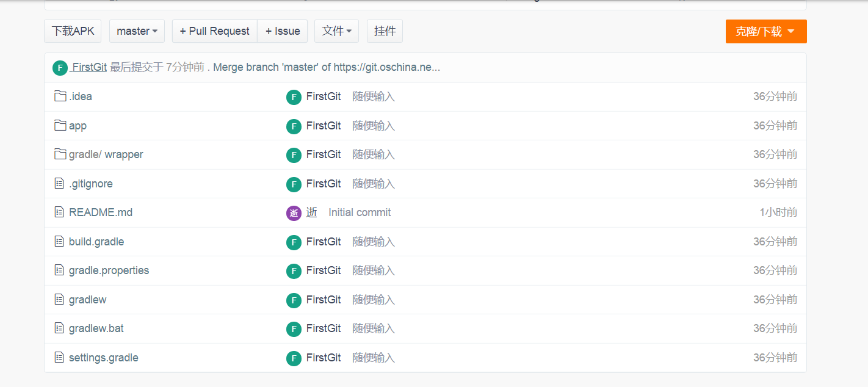868x387 pixels.
Task: Click the file icon next to build.gradle
Action: tap(59, 242)
